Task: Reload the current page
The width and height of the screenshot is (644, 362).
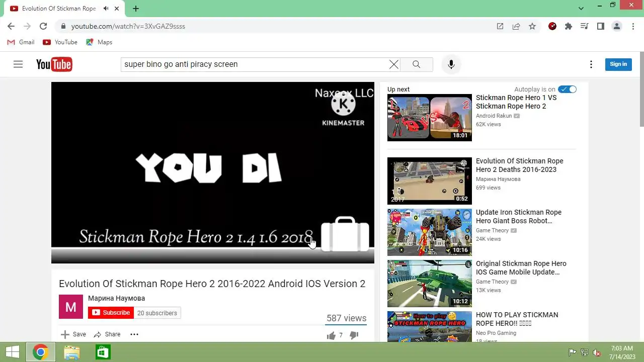Action: point(43,26)
